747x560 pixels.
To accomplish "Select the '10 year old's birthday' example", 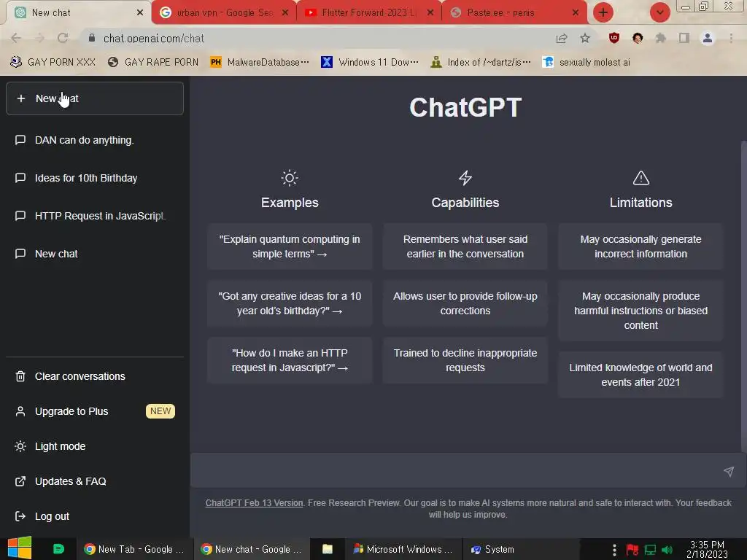I will (290, 303).
